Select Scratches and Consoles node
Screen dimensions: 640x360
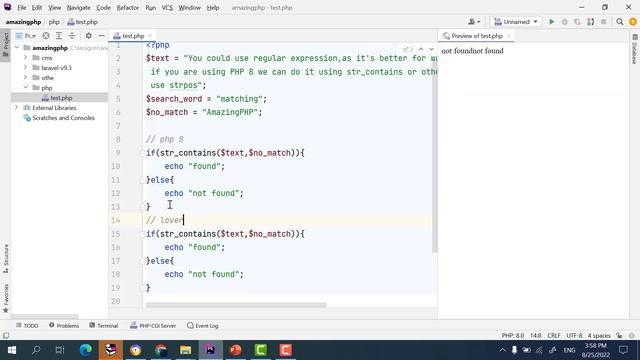point(63,118)
